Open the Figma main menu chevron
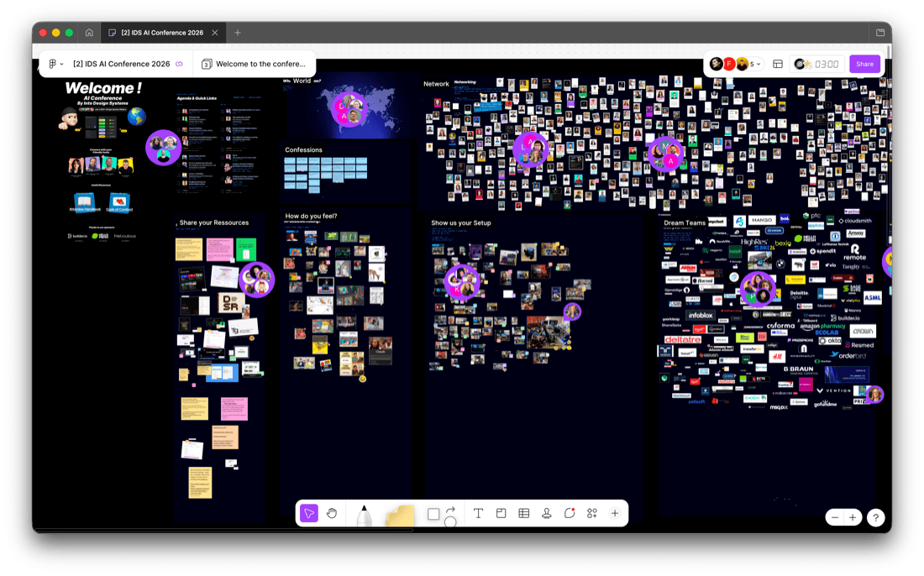Image resolution: width=924 pixels, height=576 pixels. tap(61, 63)
